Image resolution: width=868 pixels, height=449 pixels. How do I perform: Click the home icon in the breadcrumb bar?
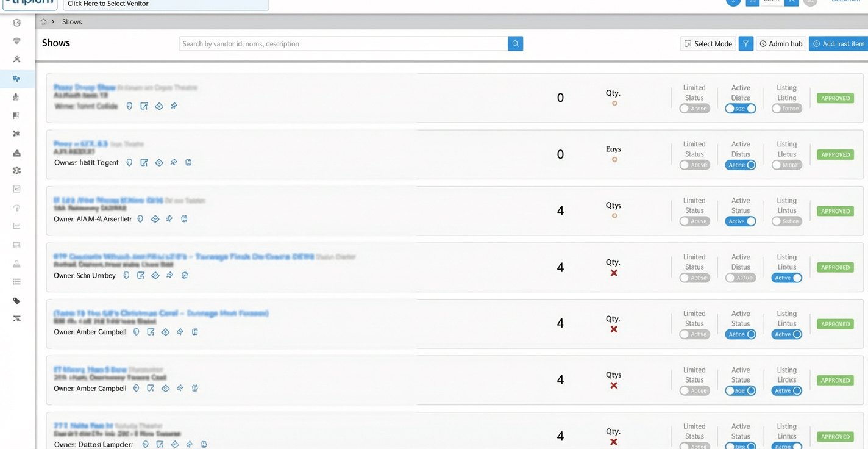43,21
